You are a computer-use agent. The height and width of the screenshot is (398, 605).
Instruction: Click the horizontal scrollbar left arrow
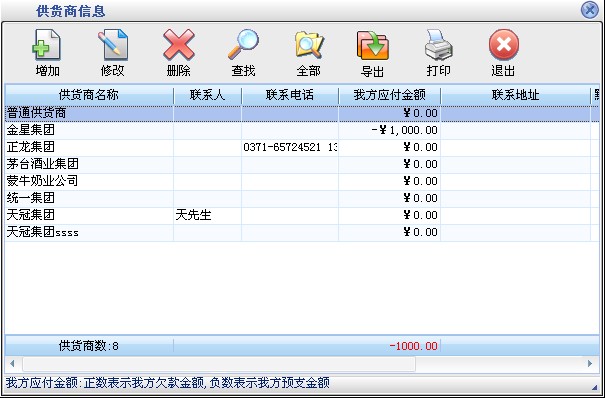pyautogui.click(x=12, y=363)
